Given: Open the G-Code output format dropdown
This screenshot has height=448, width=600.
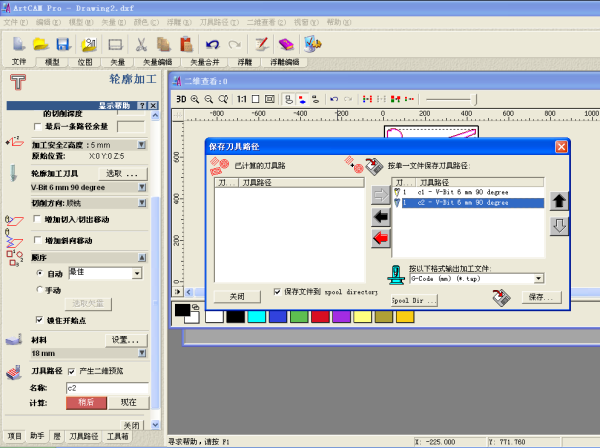Looking at the screenshot, I should click(x=539, y=278).
